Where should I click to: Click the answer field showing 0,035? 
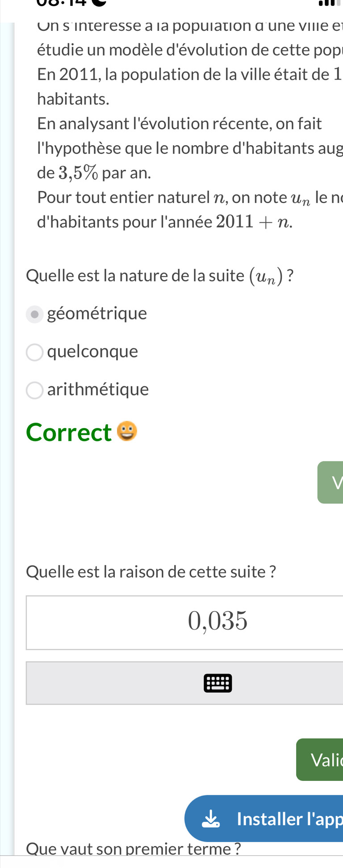(x=184, y=622)
